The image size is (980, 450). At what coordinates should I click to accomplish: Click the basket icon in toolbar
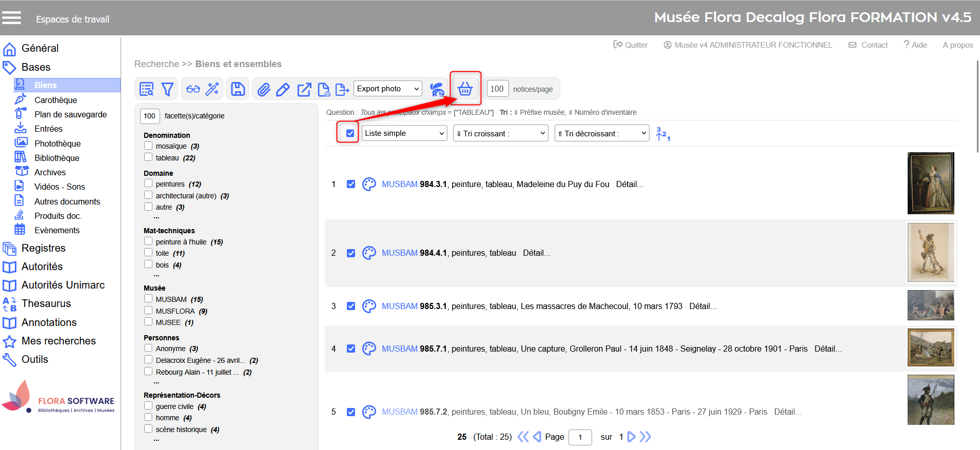pyautogui.click(x=465, y=89)
